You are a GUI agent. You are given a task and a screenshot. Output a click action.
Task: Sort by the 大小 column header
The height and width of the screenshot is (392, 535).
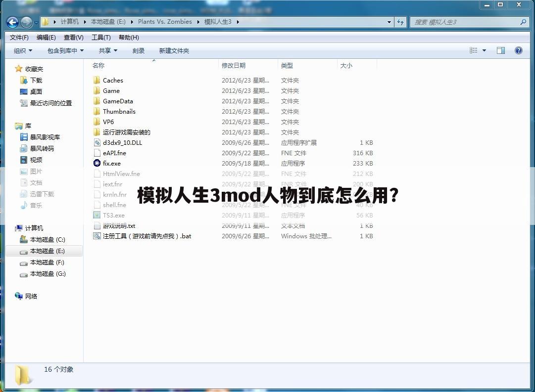[x=346, y=65]
